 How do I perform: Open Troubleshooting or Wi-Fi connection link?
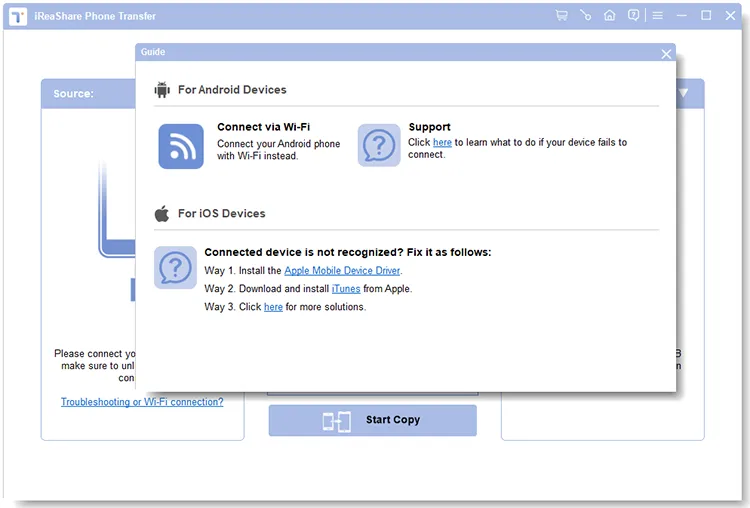point(142,402)
